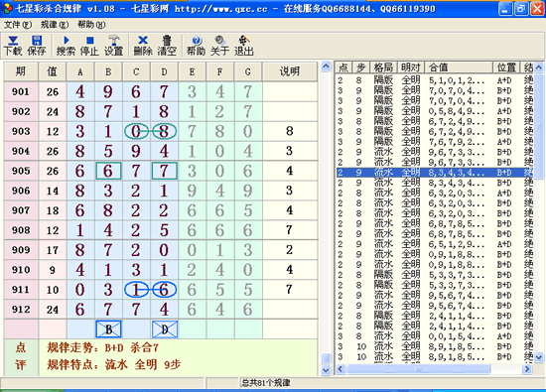The height and width of the screenshot is (392, 546).
Task: Click value 9 in row 910 值 column
Action: click(x=53, y=270)
